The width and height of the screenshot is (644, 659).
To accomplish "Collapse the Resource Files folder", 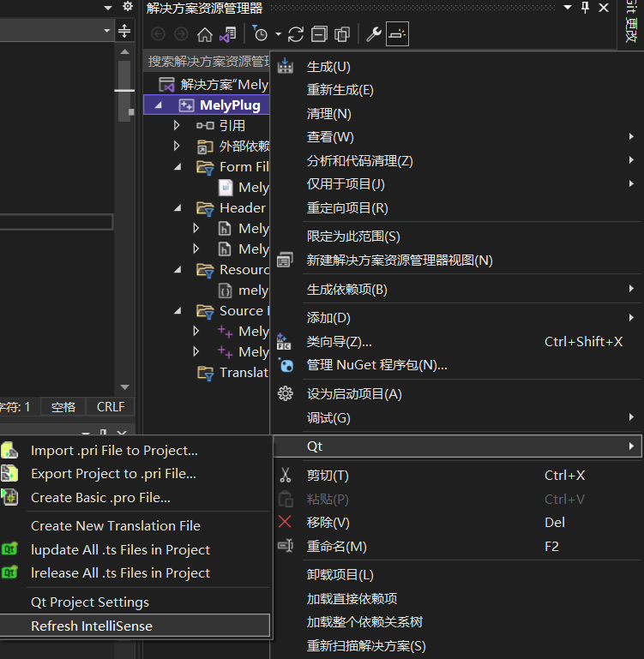I will point(178,269).
